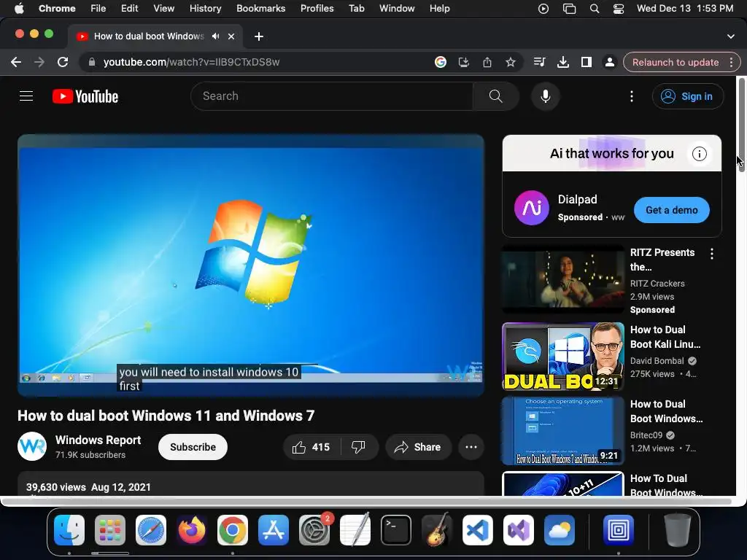This screenshot has height=560, width=747.
Task: Open Windows Report channel avatar
Action: click(32, 446)
